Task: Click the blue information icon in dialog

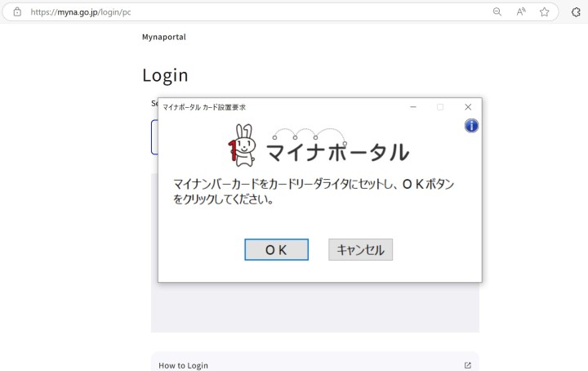Action: 471,126
